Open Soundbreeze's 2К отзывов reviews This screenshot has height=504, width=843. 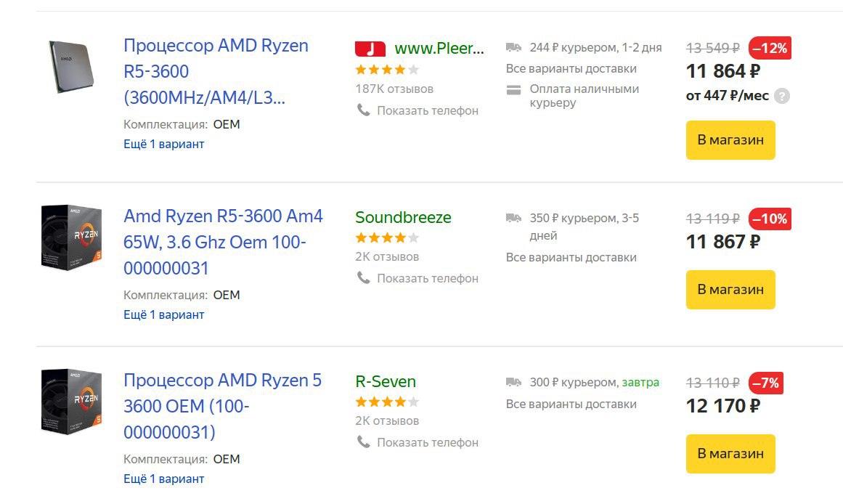387,257
